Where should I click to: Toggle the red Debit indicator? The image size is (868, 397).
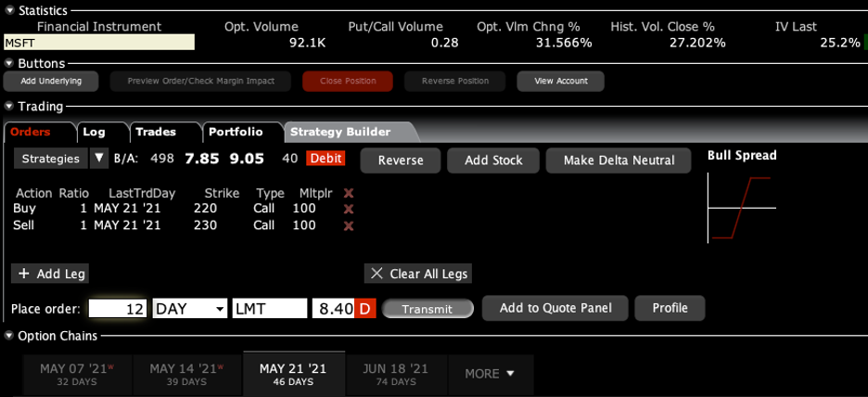pos(325,159)
